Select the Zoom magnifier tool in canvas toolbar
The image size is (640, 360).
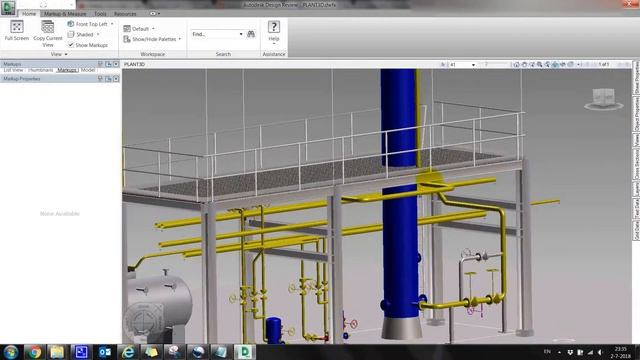pyautogui.click(x=540, y=64)
